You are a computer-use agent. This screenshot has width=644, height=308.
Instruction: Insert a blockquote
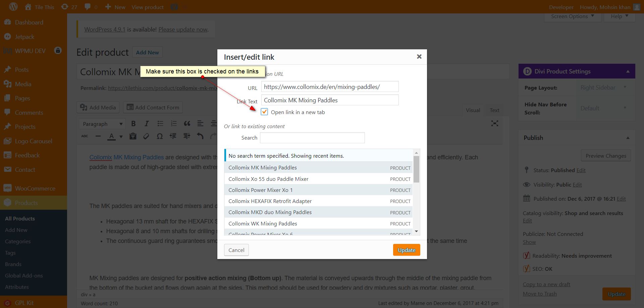tap(187, 124)
